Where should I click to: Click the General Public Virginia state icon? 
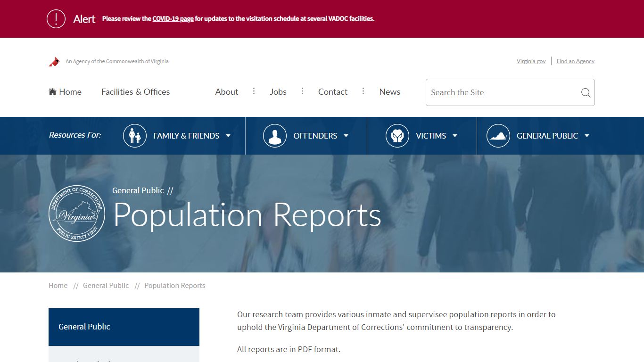tap(498, 136)
